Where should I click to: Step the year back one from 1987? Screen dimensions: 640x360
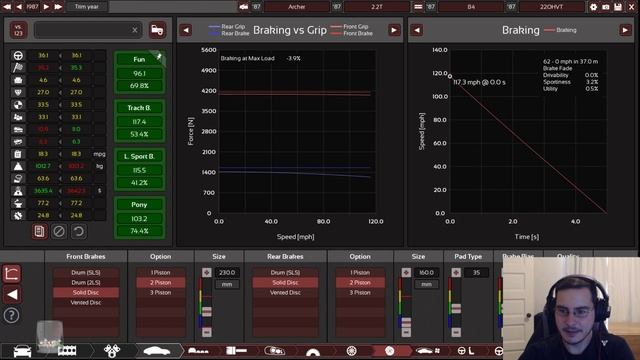[x=19, y=7]
